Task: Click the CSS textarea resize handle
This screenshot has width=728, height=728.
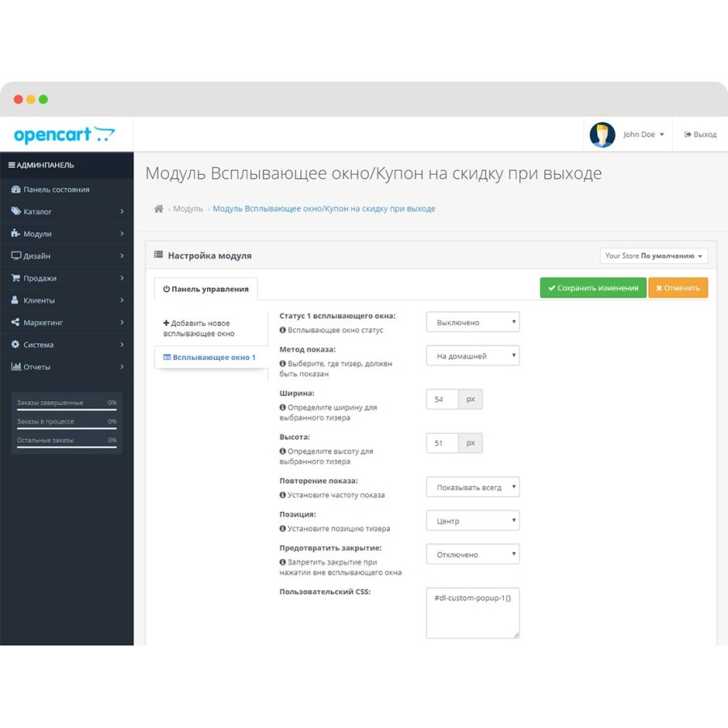Action: tap(516, 636)
